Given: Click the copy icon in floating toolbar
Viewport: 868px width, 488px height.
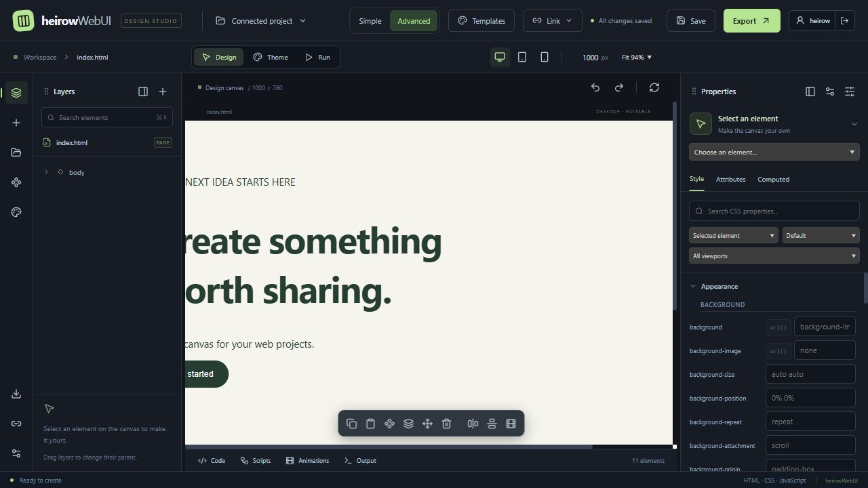Looking at the screenshot, I should pos(351,424).
